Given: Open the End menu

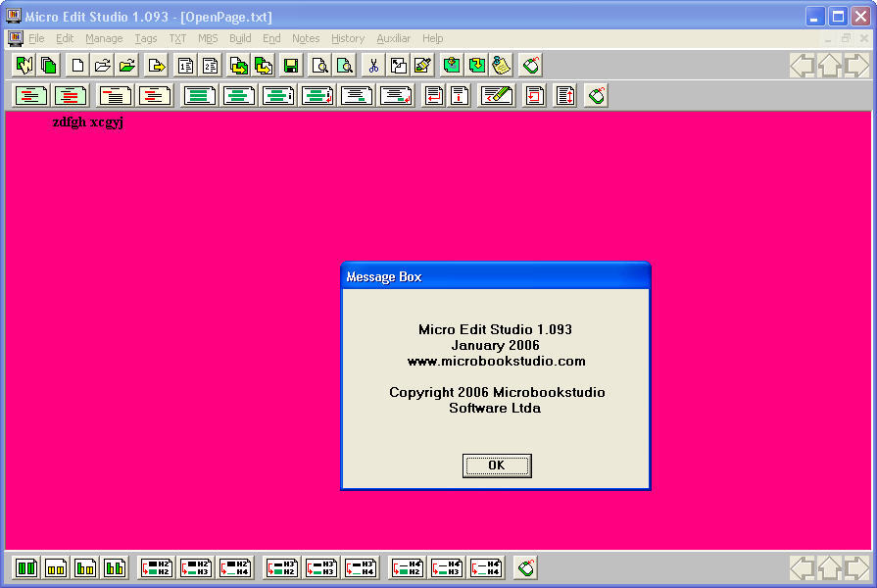Looking at the screenshot, I should pyautogui.click(x=271, y=38).
